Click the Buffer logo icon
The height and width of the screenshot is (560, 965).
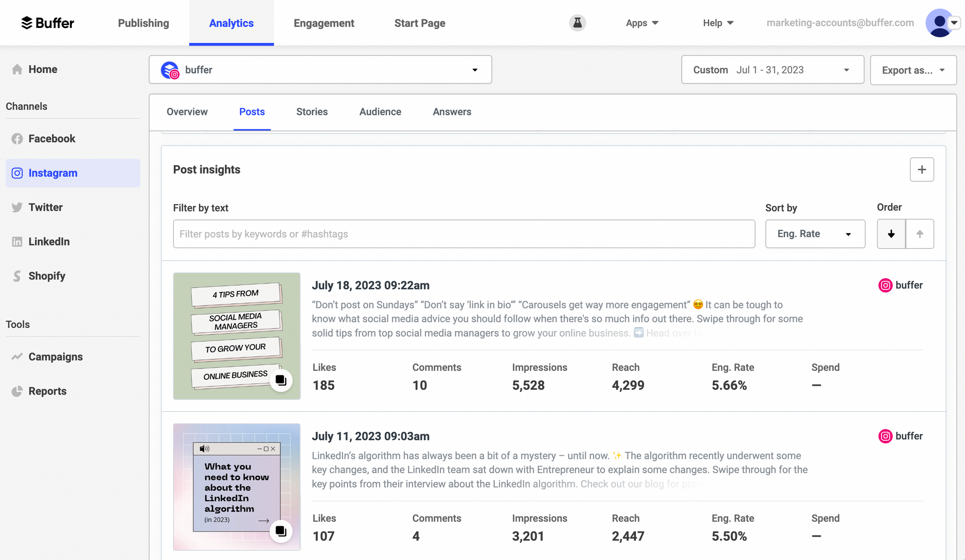coord(27,23)
